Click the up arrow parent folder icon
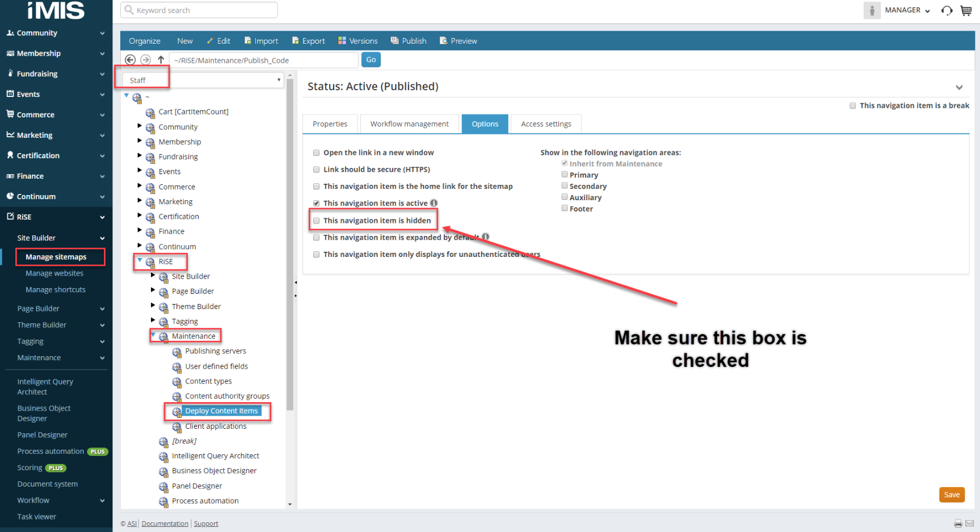 point(161,60)
